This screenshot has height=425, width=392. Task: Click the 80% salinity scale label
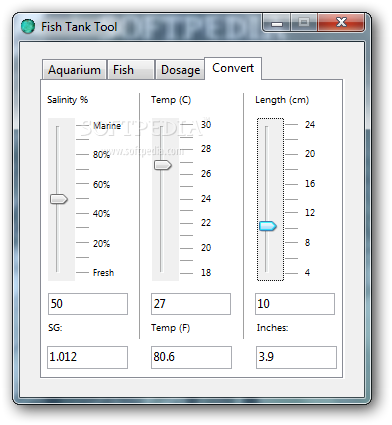(101, 154)
